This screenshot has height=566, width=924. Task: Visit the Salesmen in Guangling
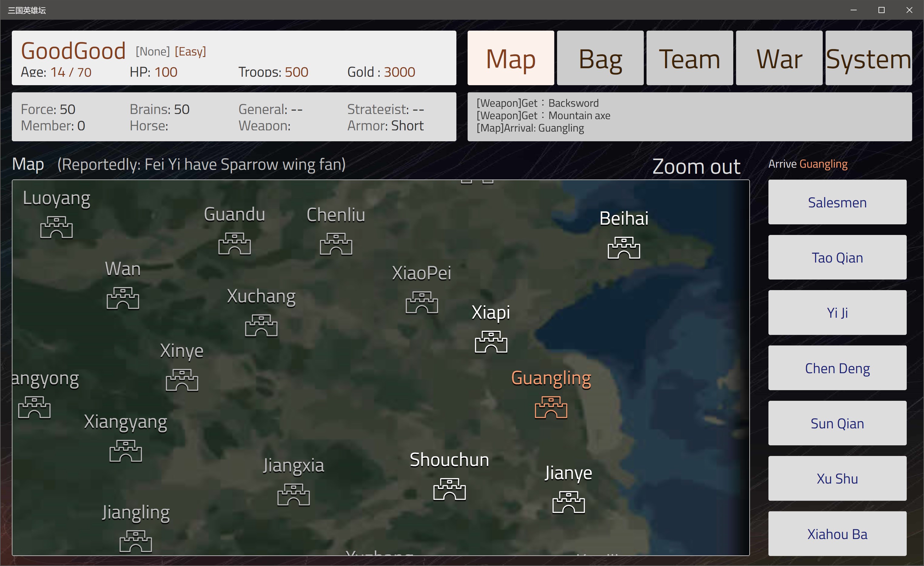pyautogui.click(x=837, y=202)
